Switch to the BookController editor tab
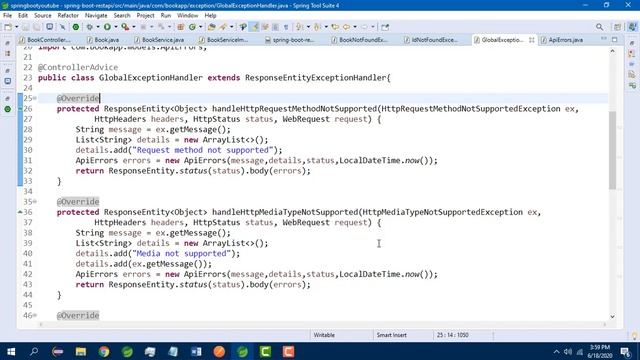The height and width of the screenshot is (360, 640). [x=45, y=40]
